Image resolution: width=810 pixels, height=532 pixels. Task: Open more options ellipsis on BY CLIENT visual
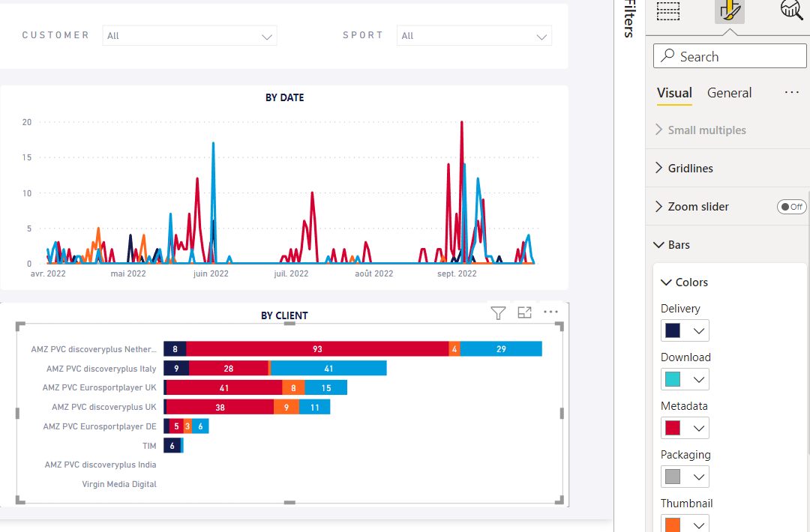click(550, 312)
